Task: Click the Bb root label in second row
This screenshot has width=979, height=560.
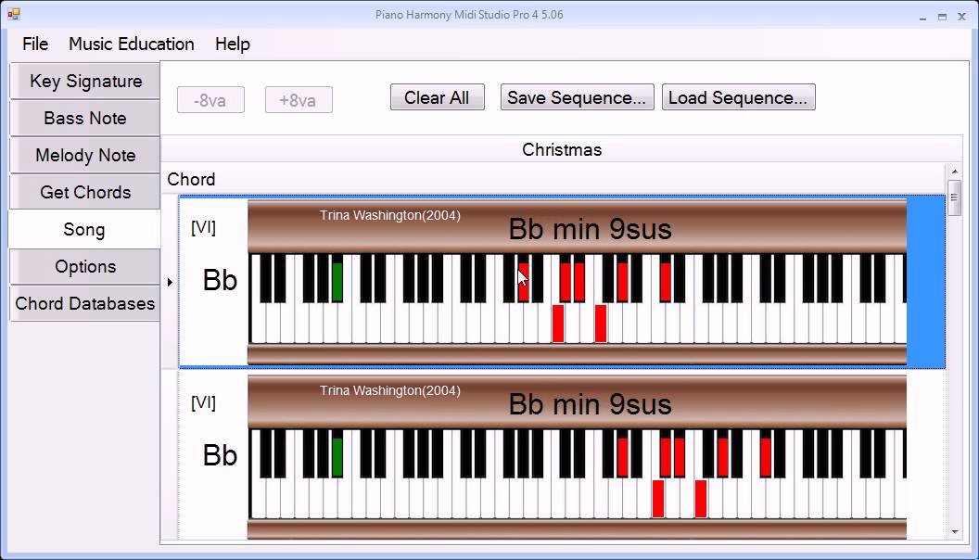Action: point(220,456)
